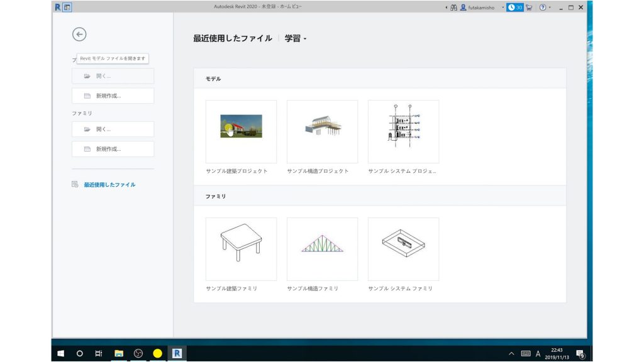Expand the dropdown beside the username futakamisho
Image resolution: width=644 pixels, height=362 pixels.
(x=503, y=7)
